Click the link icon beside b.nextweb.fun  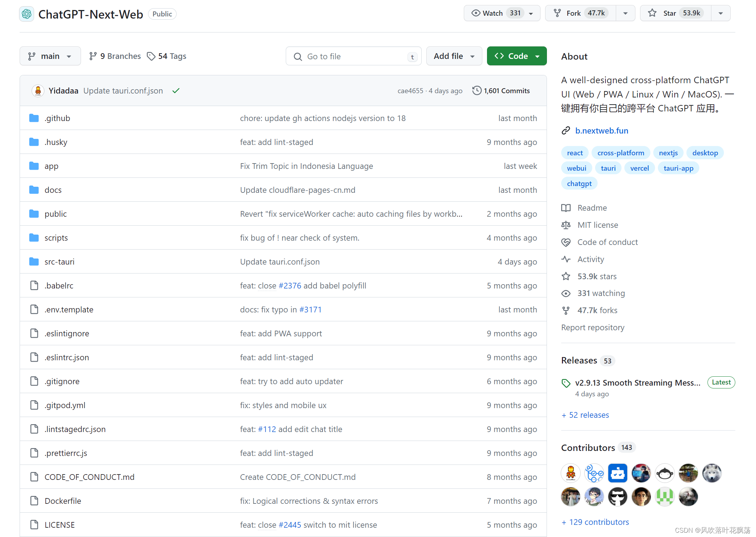coord(566,131)
